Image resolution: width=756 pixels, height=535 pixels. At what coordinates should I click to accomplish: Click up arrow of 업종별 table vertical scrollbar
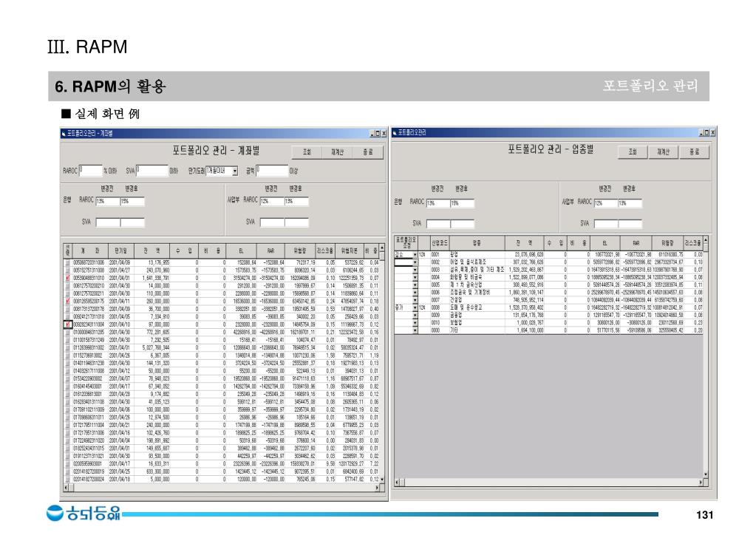click(x=706, y=239)
